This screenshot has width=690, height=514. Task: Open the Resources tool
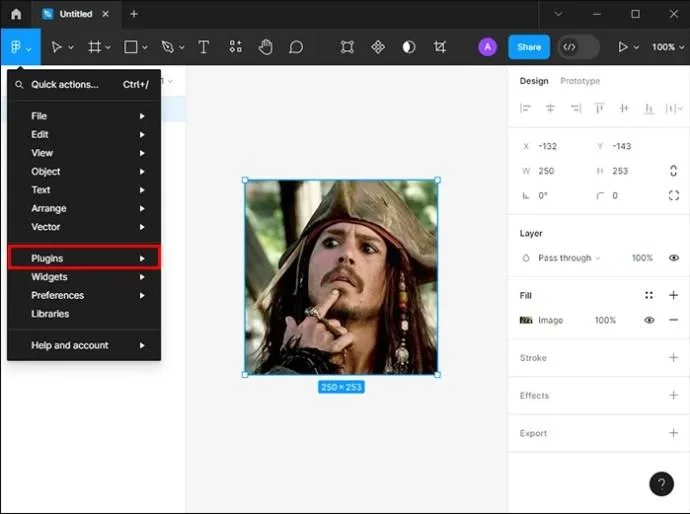[235, 47]
